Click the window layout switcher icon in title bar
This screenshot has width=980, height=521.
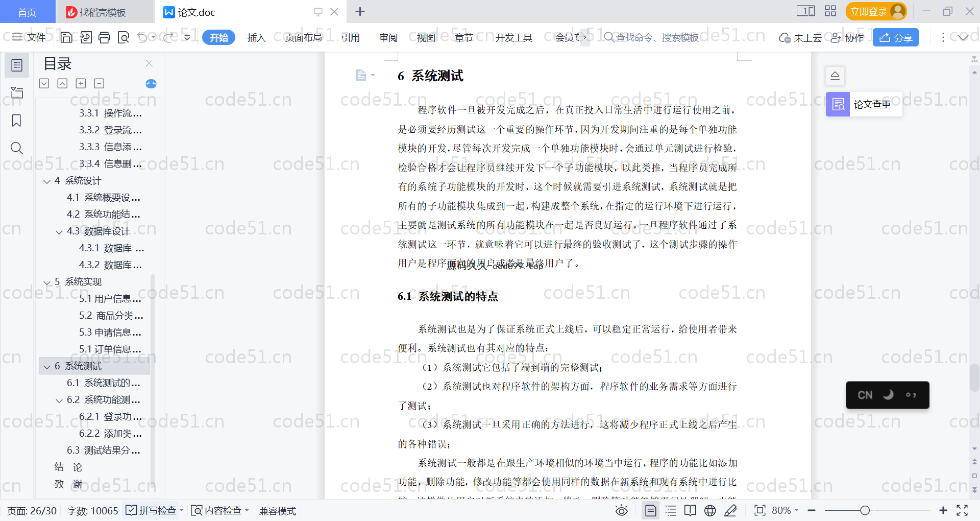pos(805,11)
